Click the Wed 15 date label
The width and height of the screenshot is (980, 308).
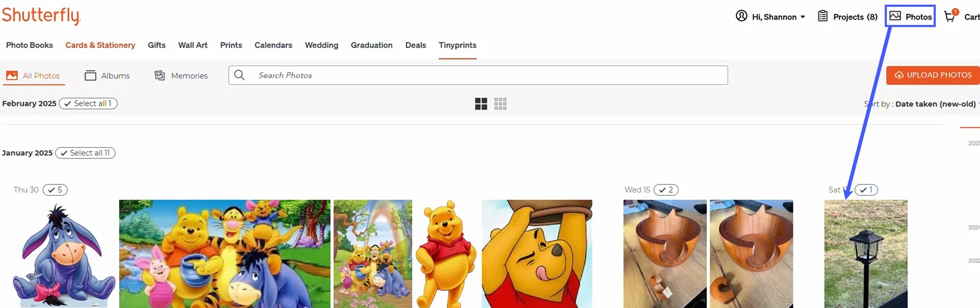(x=637, y=190)
